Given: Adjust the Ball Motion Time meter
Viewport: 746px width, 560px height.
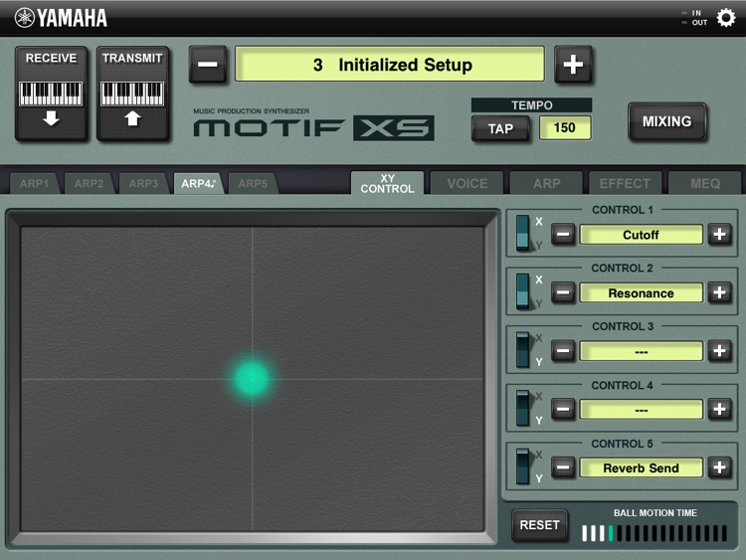Looking at the screenshot, I should point(654,533).
